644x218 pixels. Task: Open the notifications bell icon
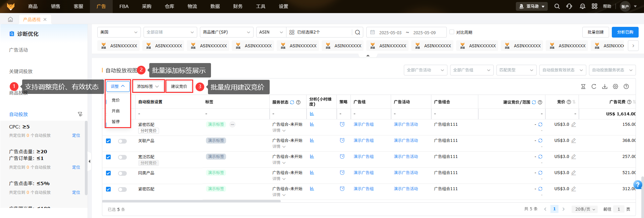point(582,6)
